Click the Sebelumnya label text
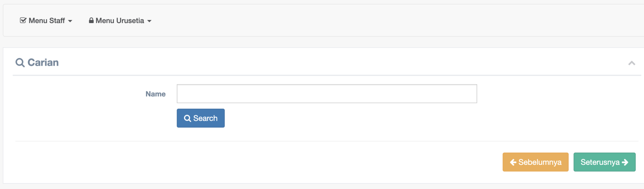This screenshot has height=189, width=644. tap(540, 162)
